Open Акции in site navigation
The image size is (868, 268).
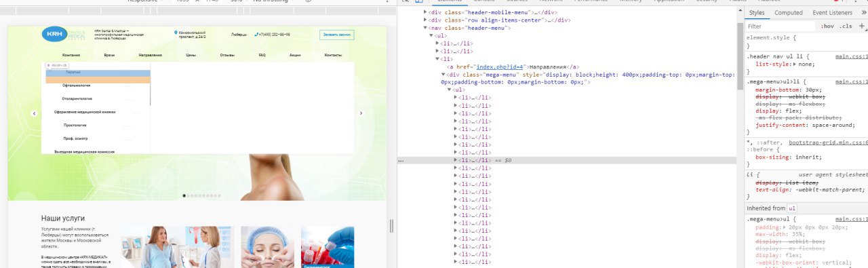pyautogui.click(x=295, y=54)
